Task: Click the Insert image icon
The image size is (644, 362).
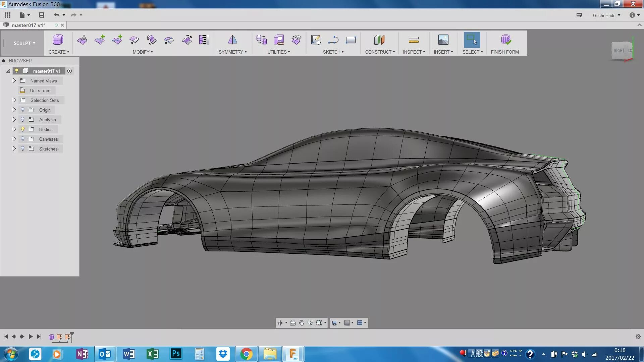Action: coord(443,40)
